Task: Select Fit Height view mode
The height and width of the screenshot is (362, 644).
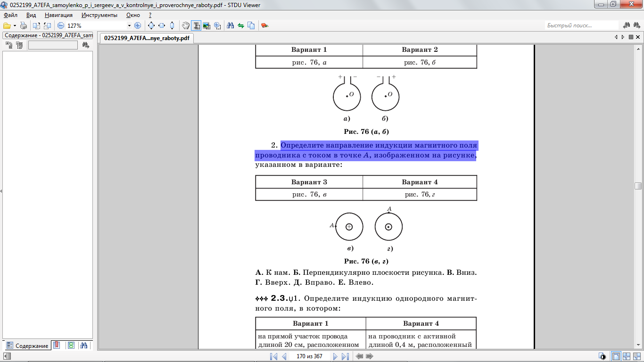Action: 172,25
